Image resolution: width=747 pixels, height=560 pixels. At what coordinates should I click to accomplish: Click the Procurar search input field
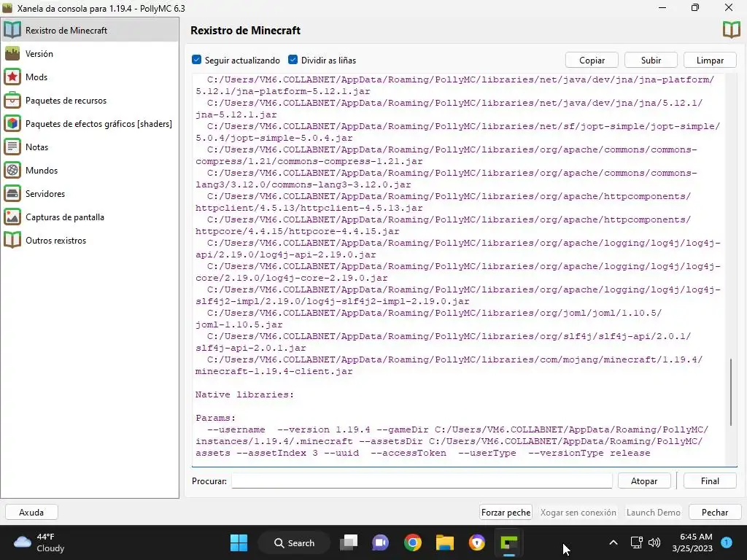[422, 481]
